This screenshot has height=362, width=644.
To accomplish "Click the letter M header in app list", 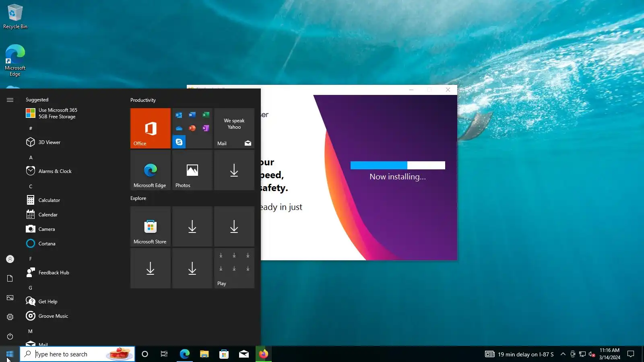I will point(31,331).
